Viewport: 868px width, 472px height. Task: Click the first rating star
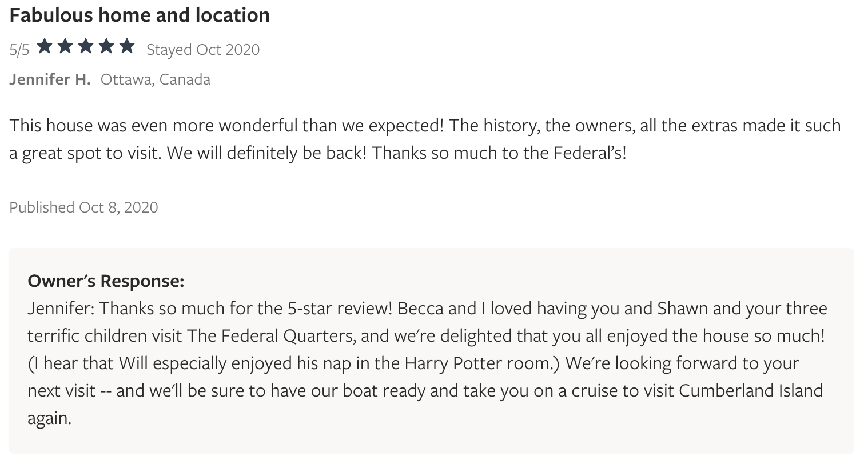(45, 46)
